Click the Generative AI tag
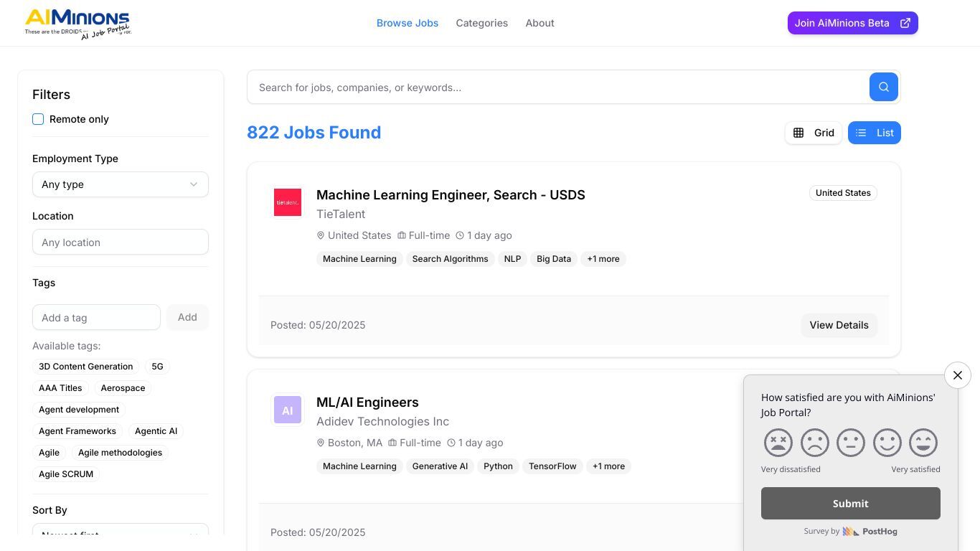The image size is (980, 551). pyautogui.click(x=440, y=466)
